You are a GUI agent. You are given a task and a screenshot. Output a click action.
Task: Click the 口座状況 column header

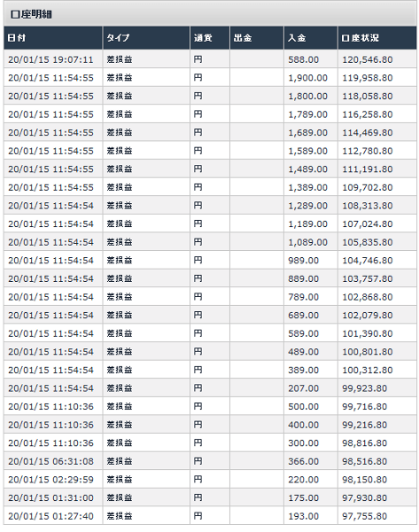click(x=377, y=37)
